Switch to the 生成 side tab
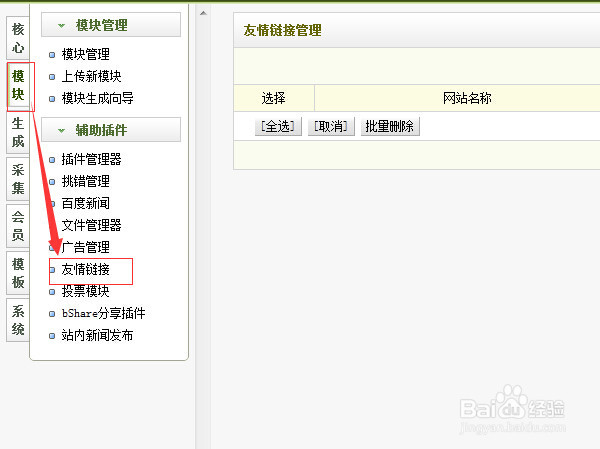Viewport: 600px width, 449px height. coord(18,132)
